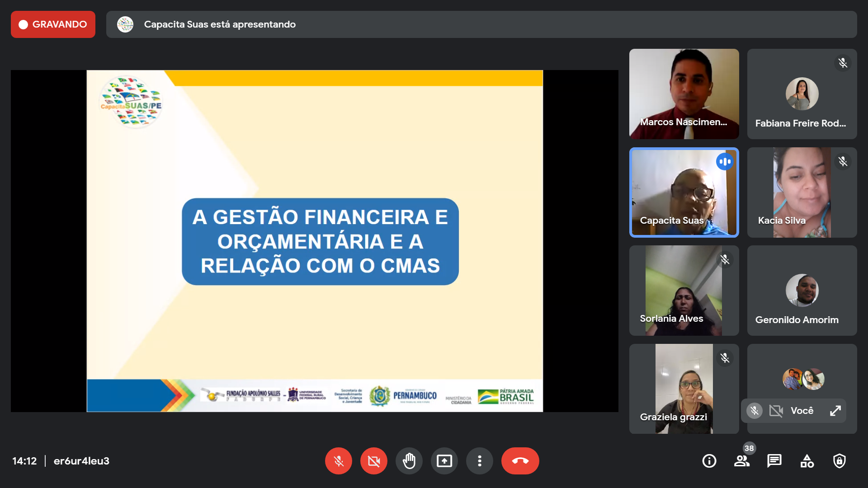Leave call with red hang-up button

pyautogui.click(x=520, y=461)
